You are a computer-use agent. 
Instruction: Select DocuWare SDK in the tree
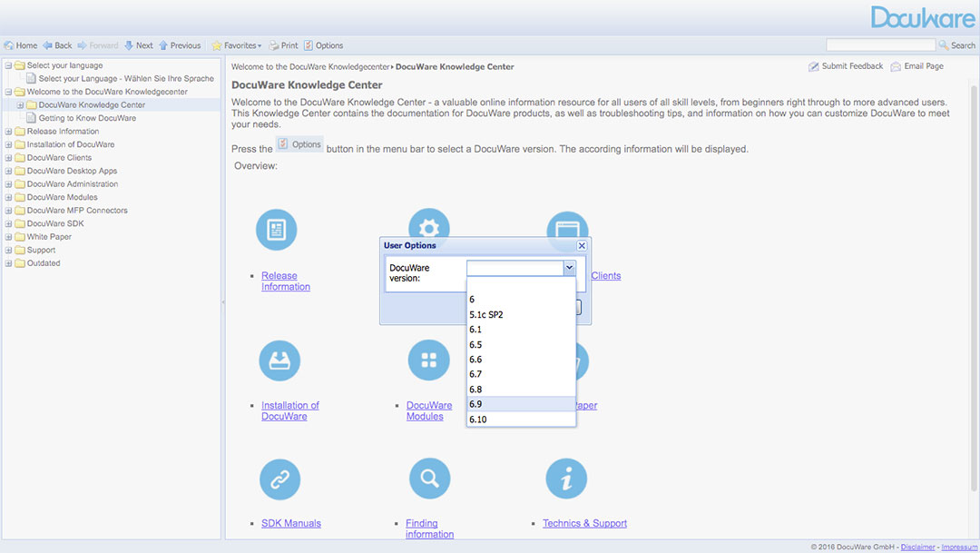click(x=55, y=223)
